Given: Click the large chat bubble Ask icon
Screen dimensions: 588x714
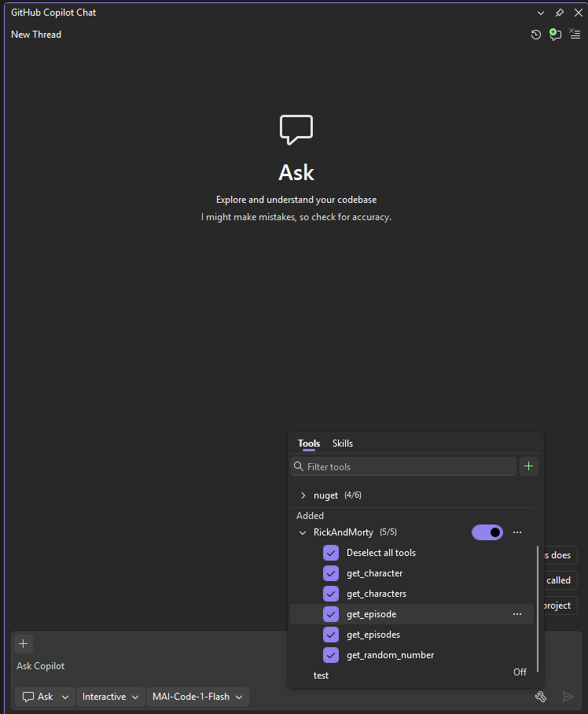Looking at the screenshot, I should (x=296, y=130).
